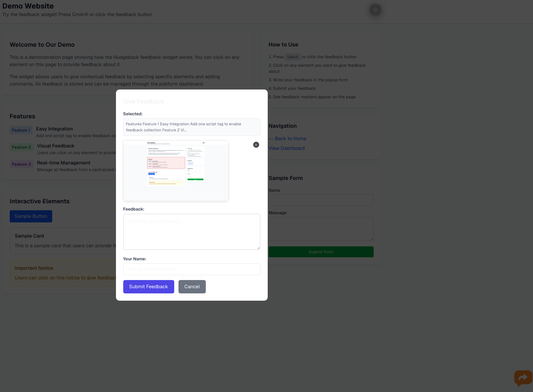Focus the optional Your Name field
The height and width of the screenshot is (392, 533).
pos(192,269)
